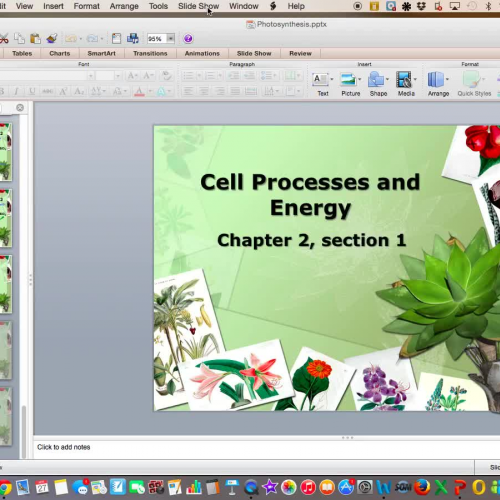Toggle subscript formatting
The width and height of the screenshot is (500, 500).
79,91
